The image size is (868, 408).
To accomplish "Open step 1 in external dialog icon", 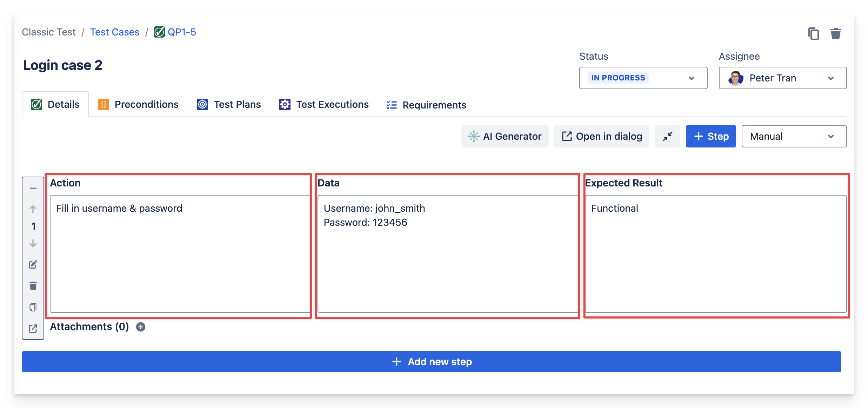I will (33, 329).
